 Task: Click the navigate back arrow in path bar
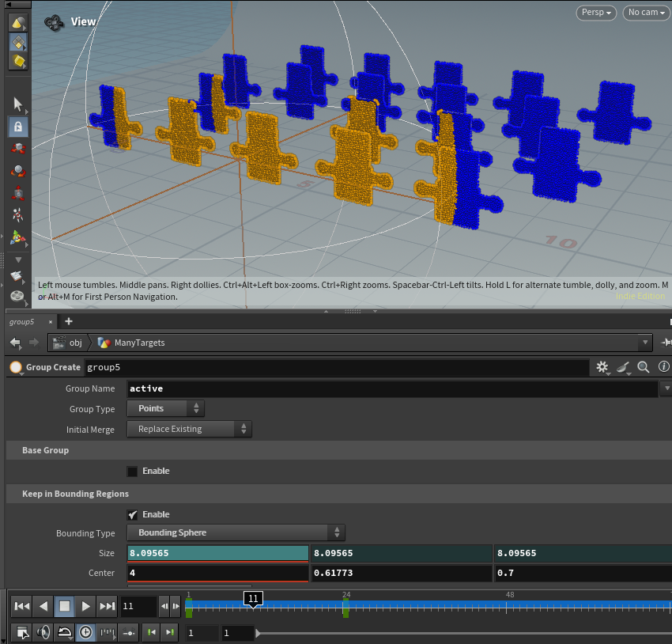pyautogui.click(x=15, y=343)
